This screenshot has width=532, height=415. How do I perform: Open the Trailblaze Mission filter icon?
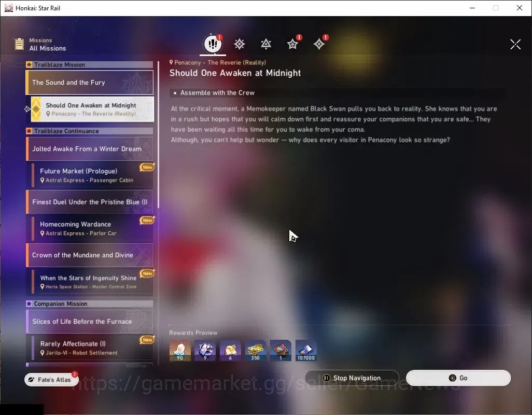point(240,44)
